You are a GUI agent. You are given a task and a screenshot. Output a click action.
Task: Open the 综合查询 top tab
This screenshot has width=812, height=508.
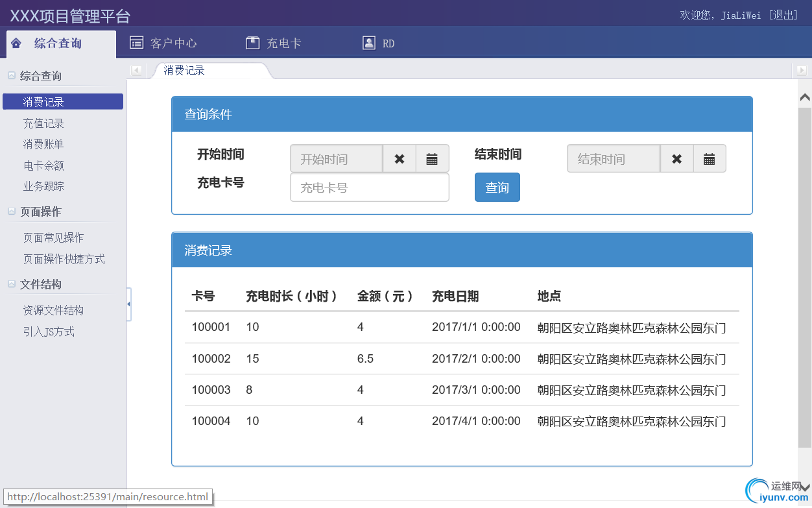click(61, 43)
